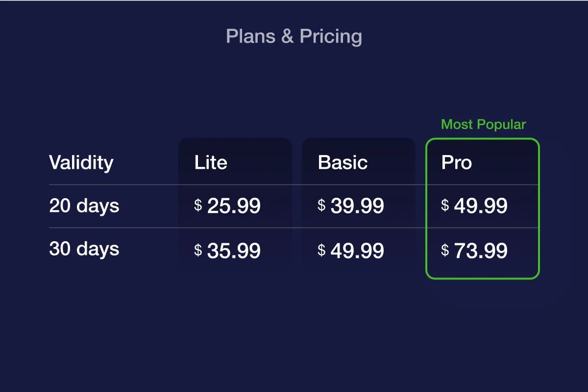Pick the Lite 20-day 25.99 price
The image size is (588, 392).
point(234,207)
